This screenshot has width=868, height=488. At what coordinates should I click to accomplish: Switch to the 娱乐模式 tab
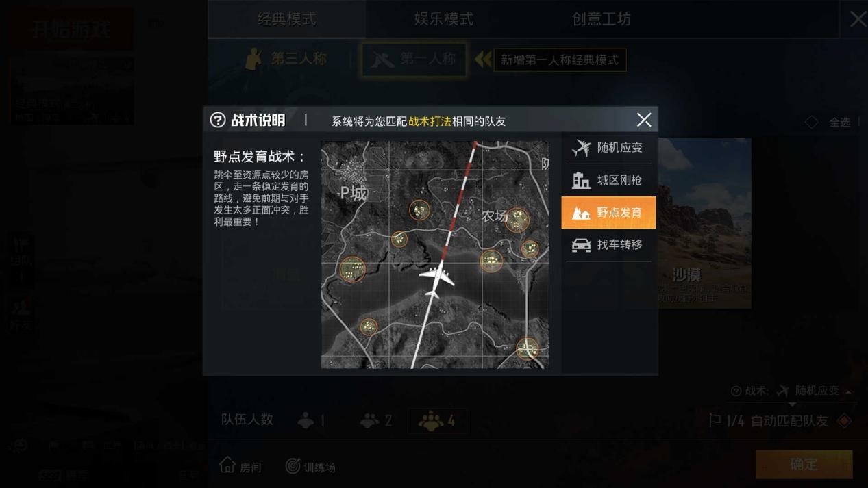pyautogui.click(x=444, y=19)
